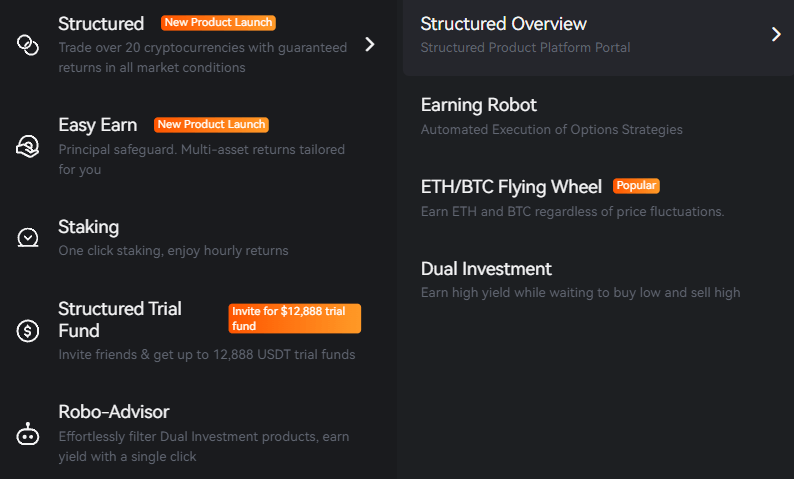794x479 pixels.
Task: Click the Easy Earn hand icon
Action: pos(28,147)
